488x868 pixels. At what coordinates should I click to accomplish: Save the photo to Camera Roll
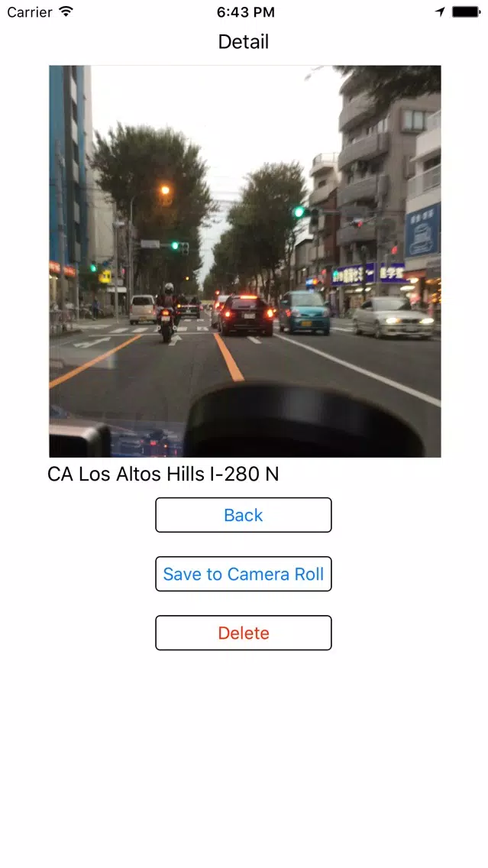tap(244, 574)
